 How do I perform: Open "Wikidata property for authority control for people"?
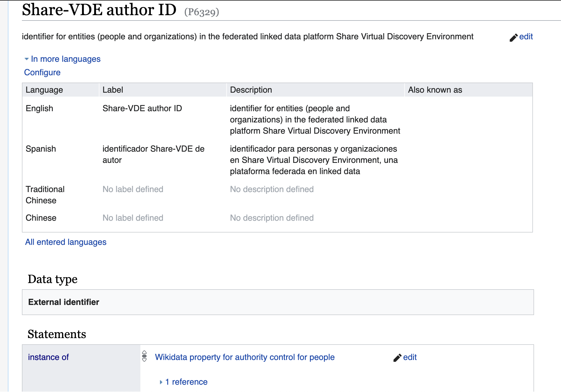[x=245, y=357]
